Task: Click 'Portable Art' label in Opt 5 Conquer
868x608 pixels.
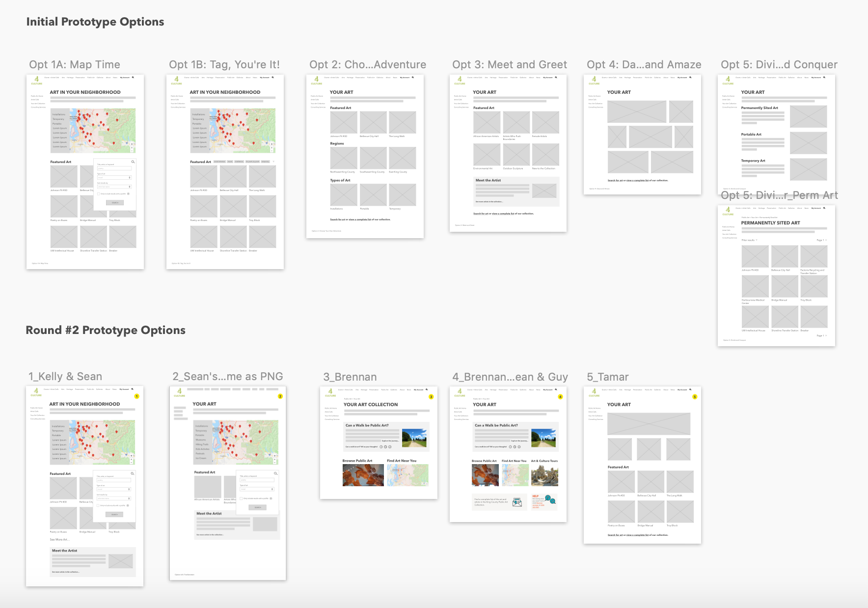Action: [x=751, y=135]
